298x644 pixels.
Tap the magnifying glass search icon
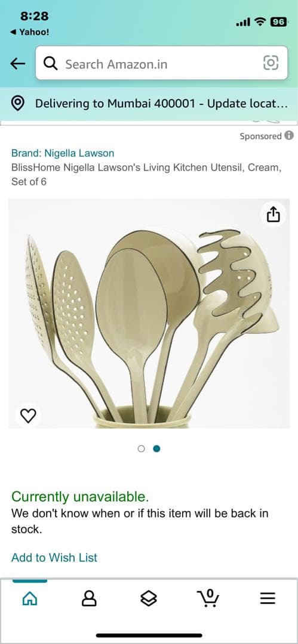[50, 63]
